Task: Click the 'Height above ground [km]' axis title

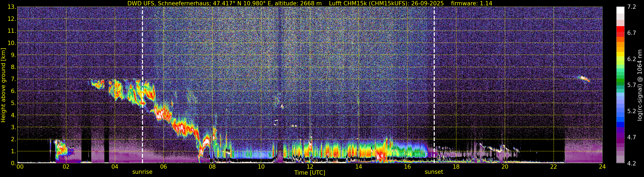Action: point(3,85)
